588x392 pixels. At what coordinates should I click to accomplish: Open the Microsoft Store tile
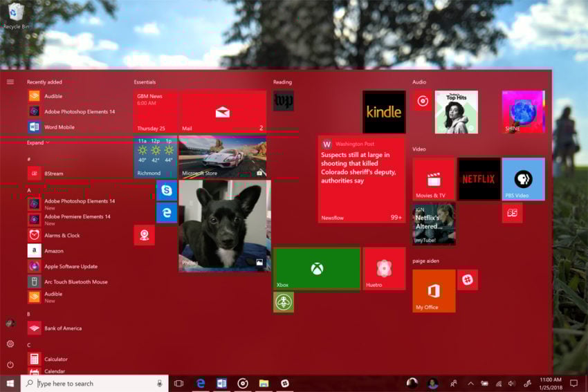coord(223,157)
